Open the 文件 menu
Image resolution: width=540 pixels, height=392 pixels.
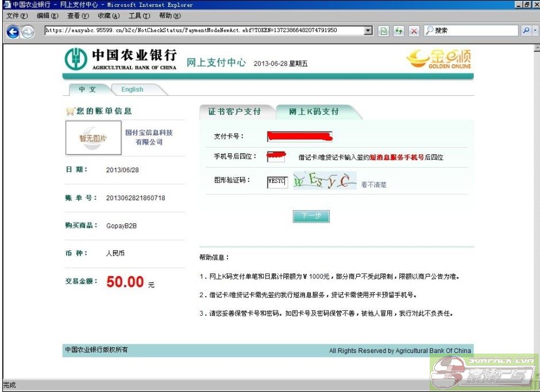tap(17, 16)
